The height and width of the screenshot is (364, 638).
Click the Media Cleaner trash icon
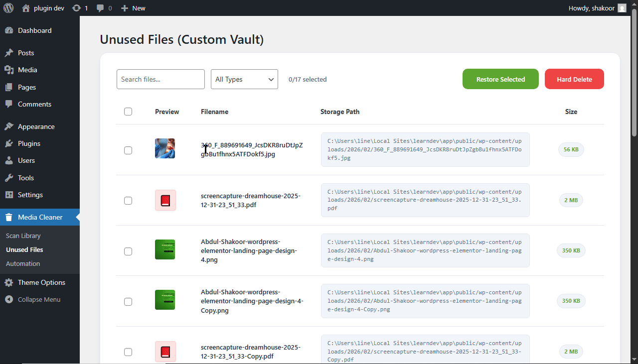point(9,217)
